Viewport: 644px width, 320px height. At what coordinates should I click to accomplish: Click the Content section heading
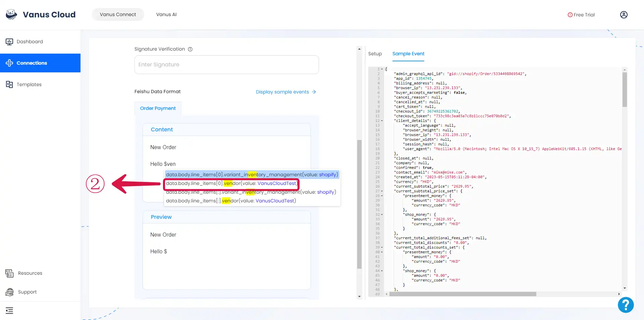(162, 130)
